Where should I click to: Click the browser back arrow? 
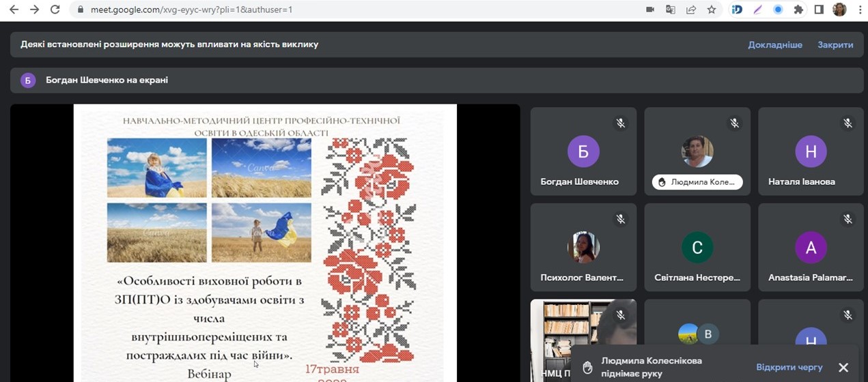pos(14,10)
